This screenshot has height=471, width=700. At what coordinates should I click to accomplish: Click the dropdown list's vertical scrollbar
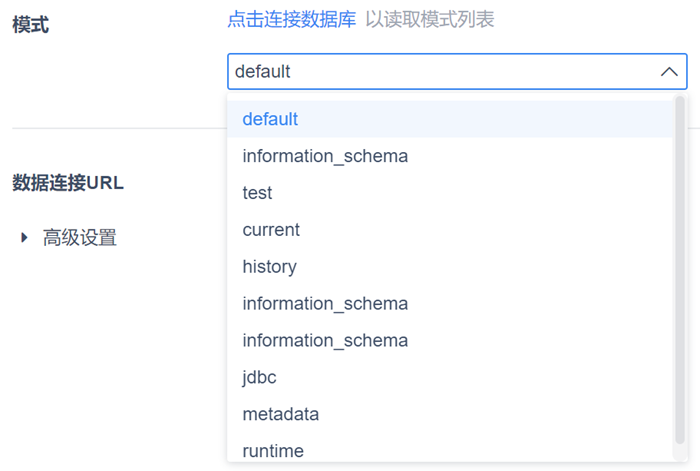pyautogui.click(x=680, y=270)
